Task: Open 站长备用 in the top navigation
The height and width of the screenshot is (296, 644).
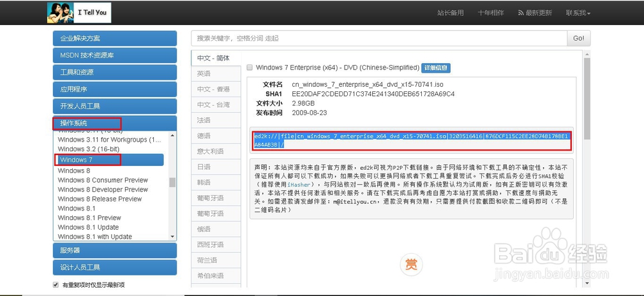Action: click(x=451, y=13)
